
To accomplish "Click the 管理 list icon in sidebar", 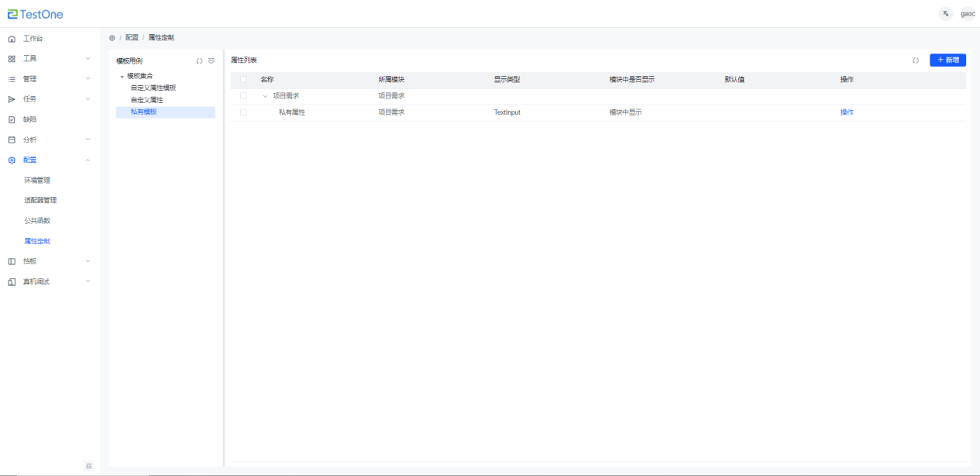I will pyautogui.click(x=12, y=79).
